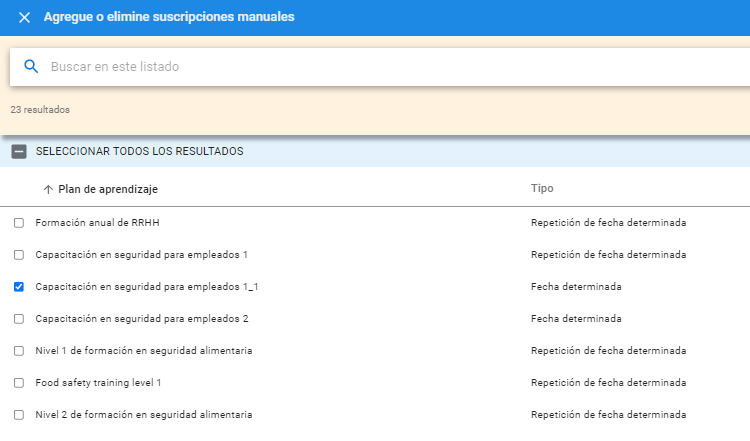Click the 'Food safety training level 1' text
This screenshot has width=750, height=441.
98,383
